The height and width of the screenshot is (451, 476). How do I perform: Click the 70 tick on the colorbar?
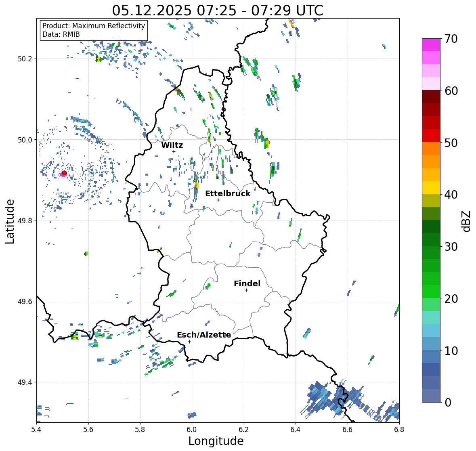click(451, 39)
